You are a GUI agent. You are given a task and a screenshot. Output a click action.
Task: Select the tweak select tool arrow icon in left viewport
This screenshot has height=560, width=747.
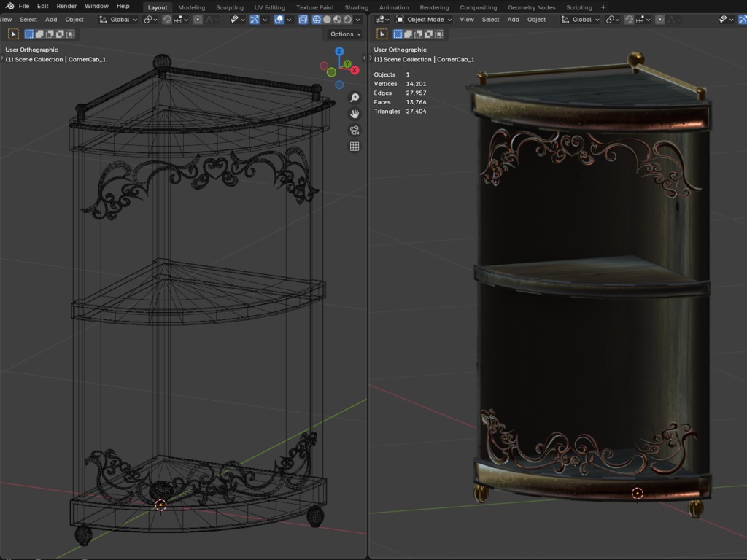tap(14, 34)
